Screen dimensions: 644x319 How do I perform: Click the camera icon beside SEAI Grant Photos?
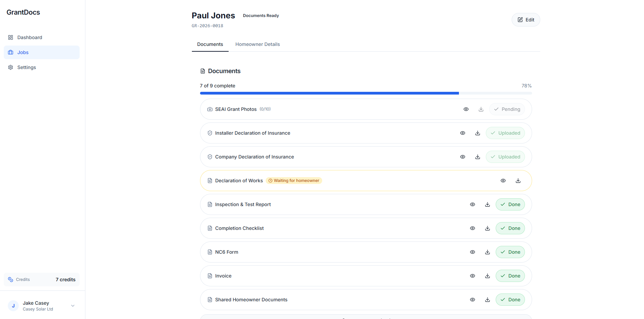pyautogui.click(x=210, y=109)
